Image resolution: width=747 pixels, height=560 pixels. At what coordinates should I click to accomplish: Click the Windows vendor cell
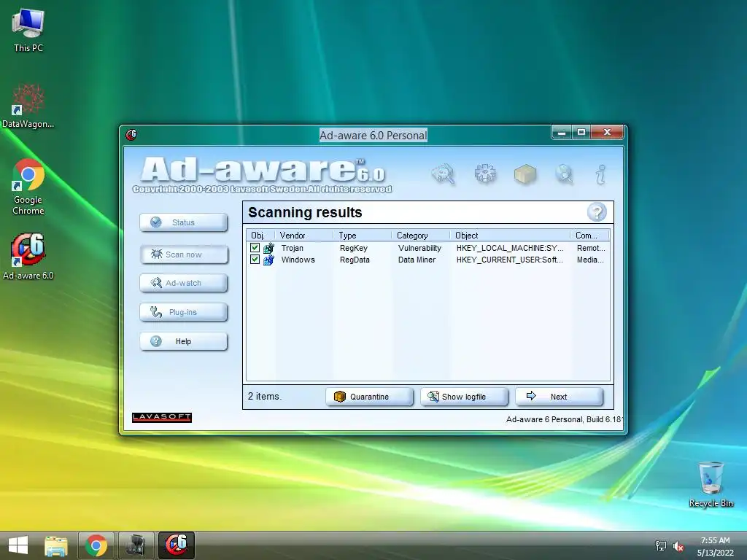(x=298, y=260)
